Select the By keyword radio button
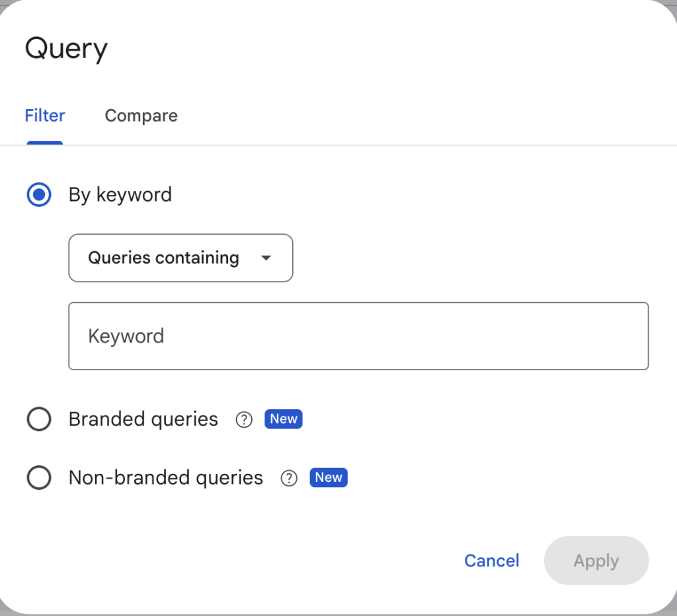Screen dimensions: 677x616 [39, 195]
